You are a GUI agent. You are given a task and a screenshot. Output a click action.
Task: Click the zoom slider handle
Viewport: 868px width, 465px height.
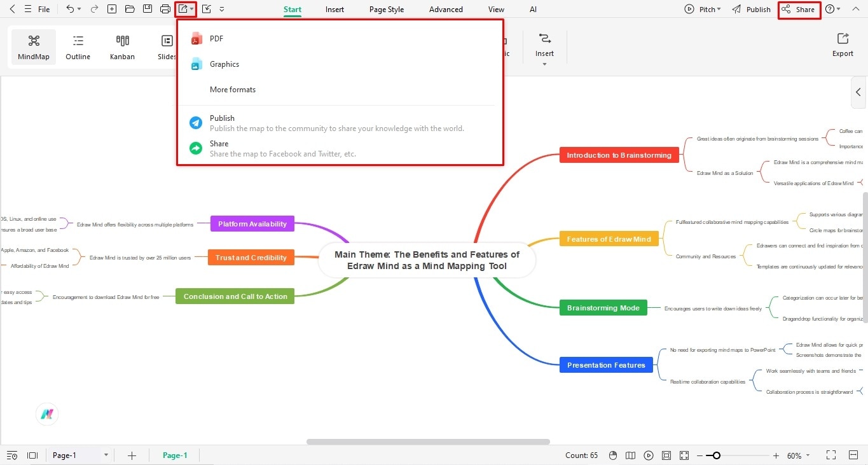click(717, 455)
